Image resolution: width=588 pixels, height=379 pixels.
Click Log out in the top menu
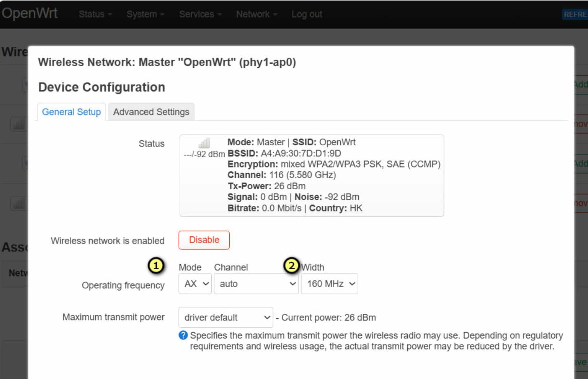coord(306,14)
